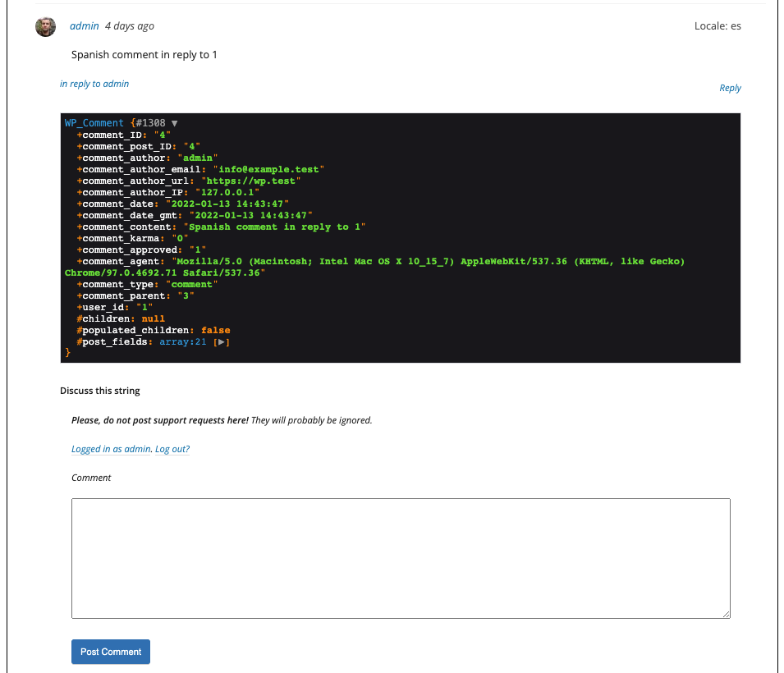Screen dimensions: 784x673
Task: Expand the post_fields array arrow
Action: pyautogui.click(x=221, y=342)
